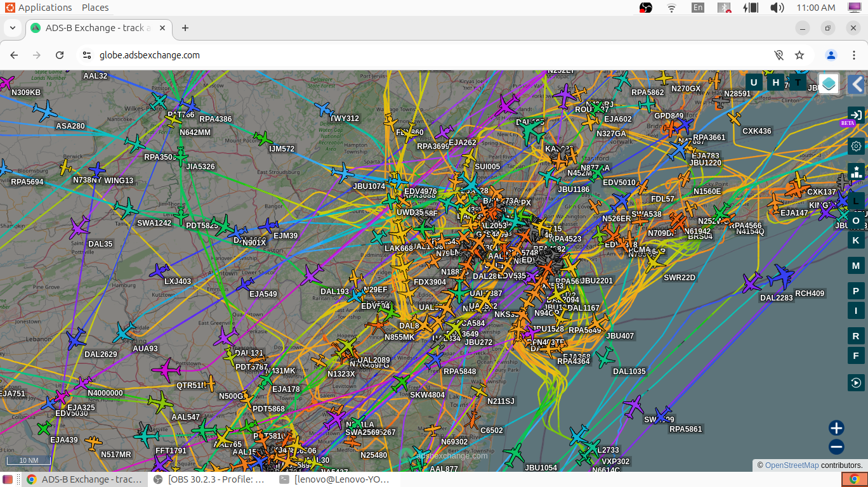
Task: Select the LXJ403 aircraft
Action: pos(159,271)
